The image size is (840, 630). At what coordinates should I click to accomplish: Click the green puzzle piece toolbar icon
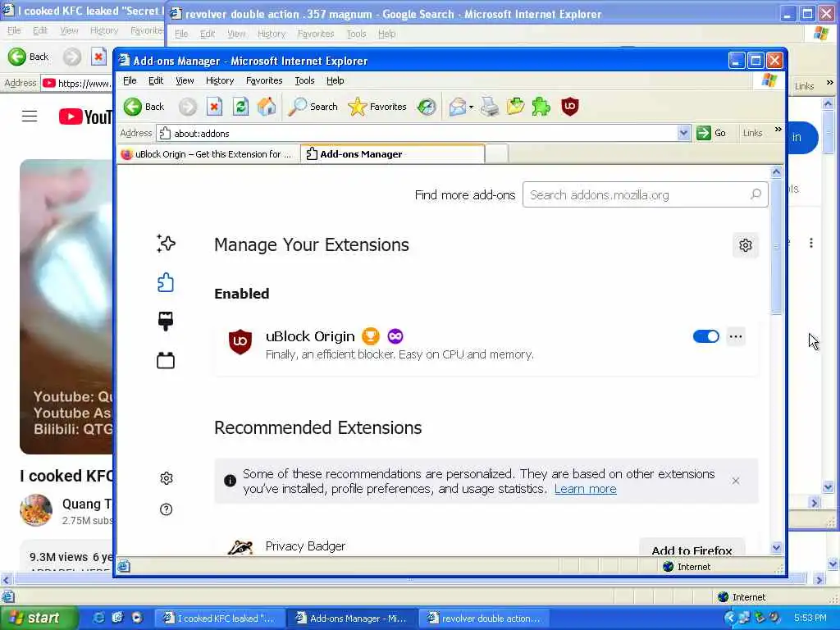click(541, 107)
